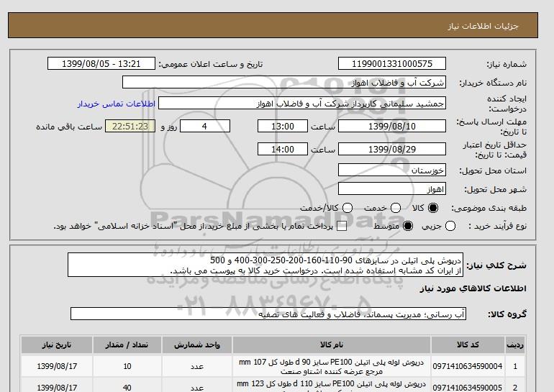Viewport: 554px width, 392px height.
Task: Toggle the اسناد خزانه اسلامی payment checkbox
Action: pyautogui.click(x=342, y=227)
